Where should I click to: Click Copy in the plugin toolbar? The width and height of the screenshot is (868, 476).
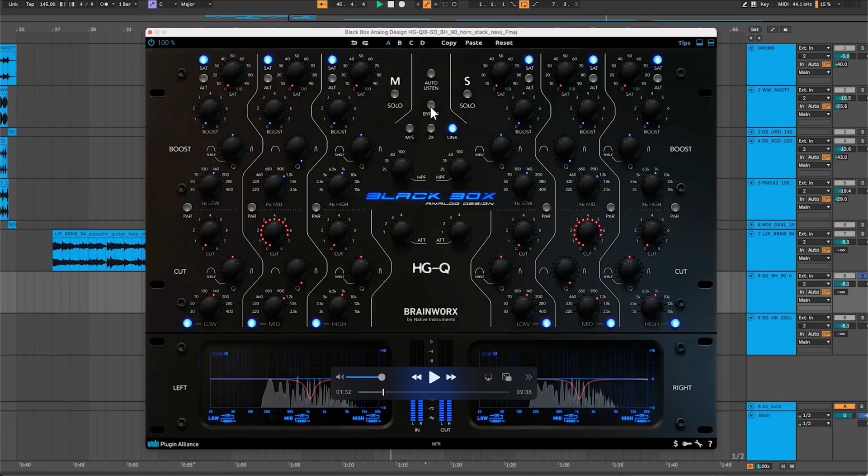[x=449, y=43]
